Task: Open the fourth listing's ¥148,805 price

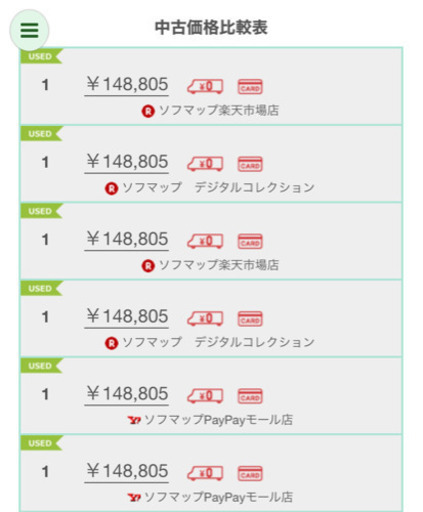Action: tap(127, 317)
